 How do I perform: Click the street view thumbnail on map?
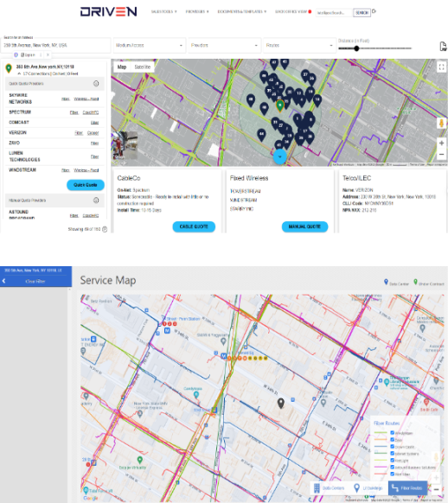click(125, 144)
